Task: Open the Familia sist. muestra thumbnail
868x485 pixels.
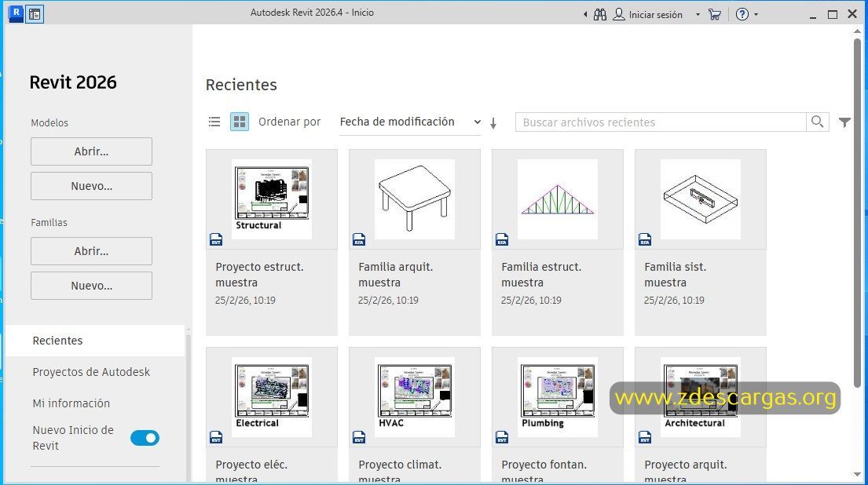Action: pyautogui.click(x=700, y=199)
